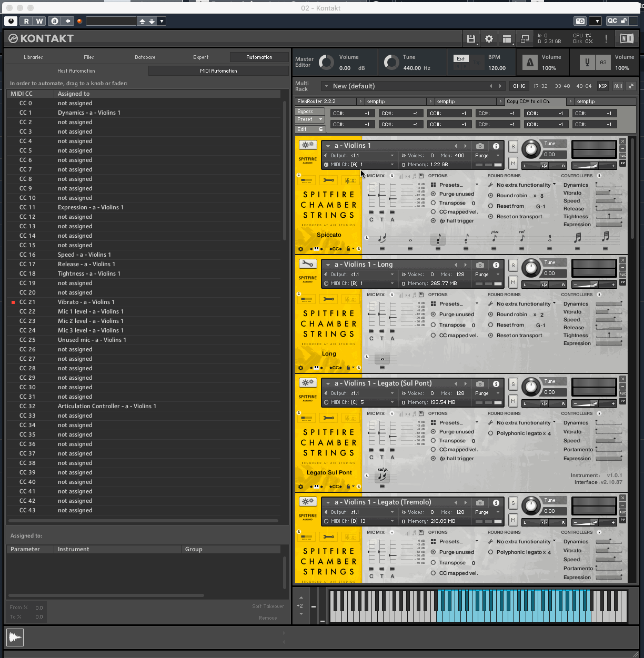Click the exclamation warning icon
The image size is (644, 658).
pos(606,38)
